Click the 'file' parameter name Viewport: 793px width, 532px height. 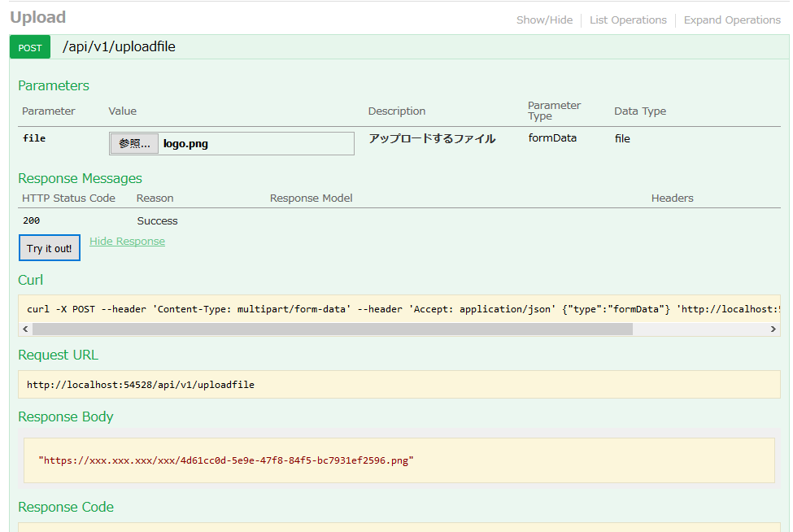(x=34, y=138)
